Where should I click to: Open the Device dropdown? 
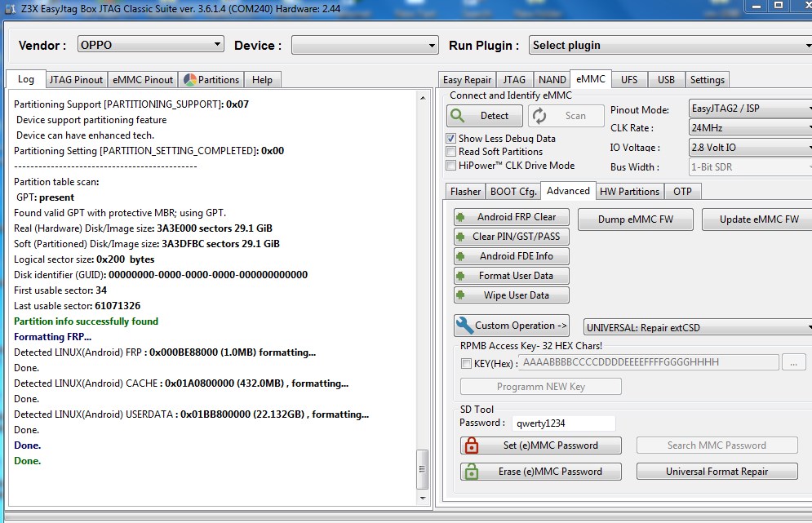tap(365, 45)
